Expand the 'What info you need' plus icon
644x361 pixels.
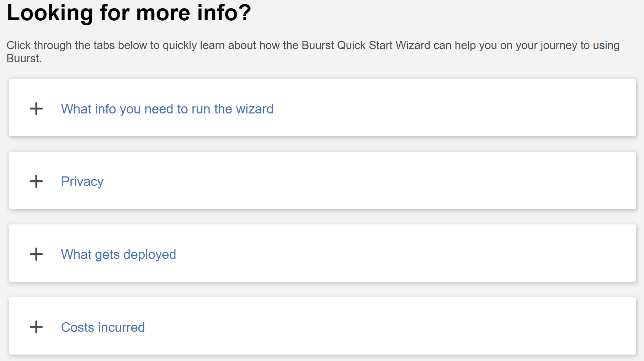click(x=36, y=108)
